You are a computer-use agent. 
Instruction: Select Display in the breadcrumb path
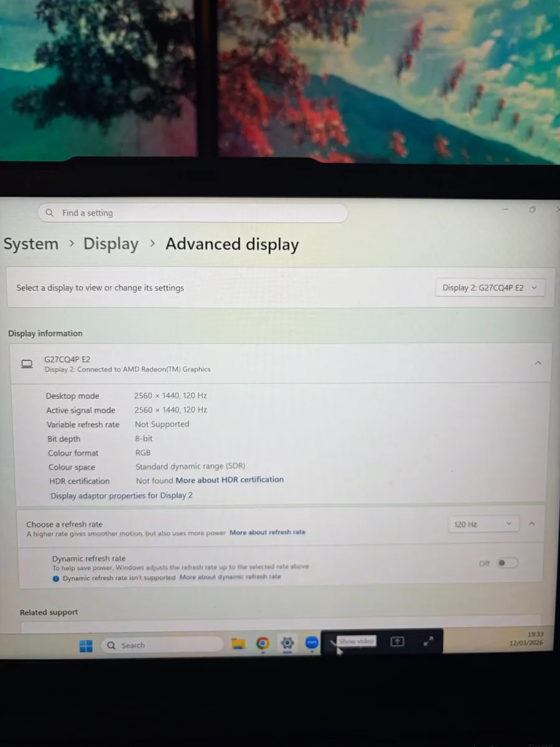pyautogui.click(x=111, y=244)
